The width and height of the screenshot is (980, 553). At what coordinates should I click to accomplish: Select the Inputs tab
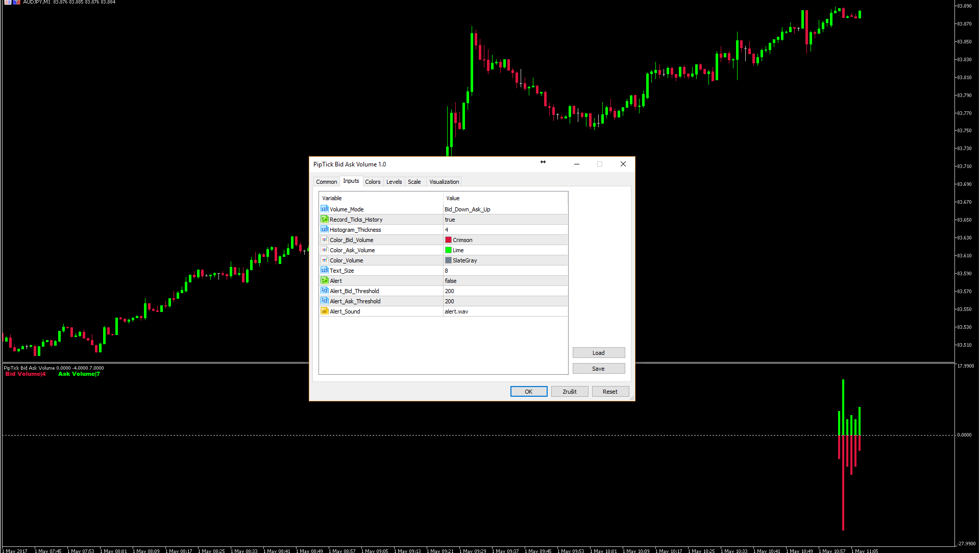pyautogui.click(x=351, y=181)
